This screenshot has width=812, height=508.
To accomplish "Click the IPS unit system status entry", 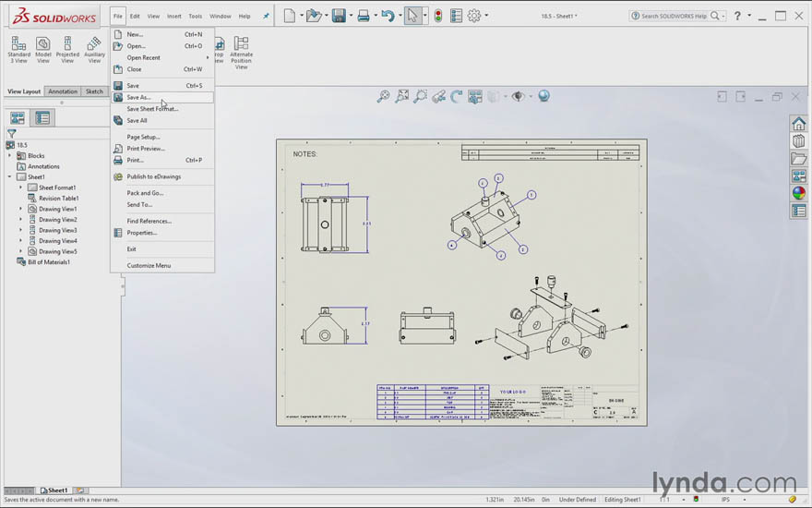I will click(725, 500).
